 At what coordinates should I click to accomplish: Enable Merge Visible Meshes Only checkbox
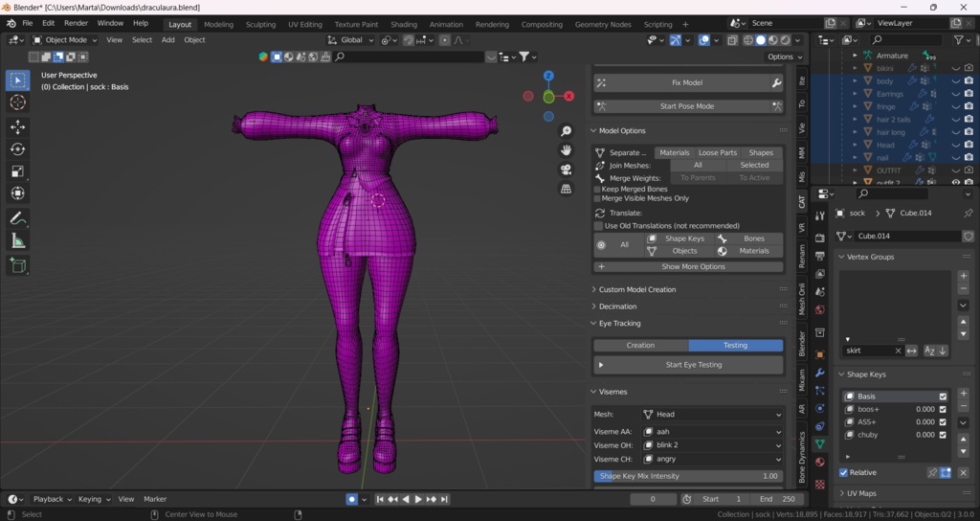click(x=597, y=198)
